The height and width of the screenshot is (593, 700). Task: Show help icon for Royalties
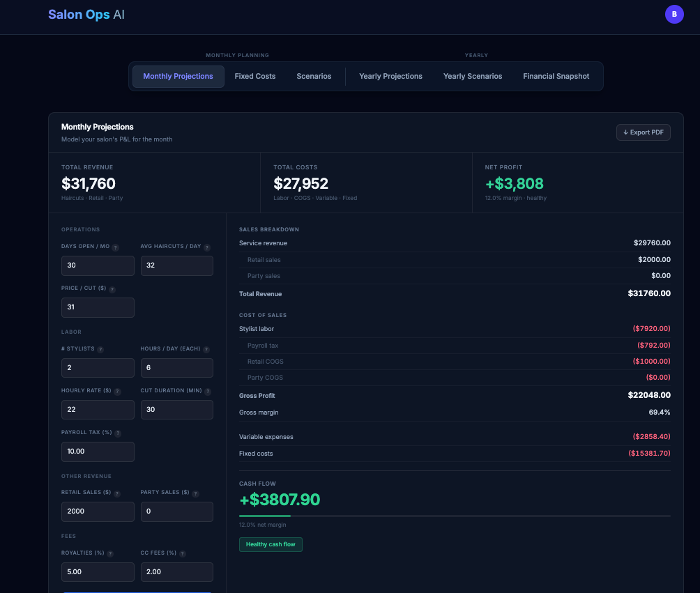pos(110,554)
